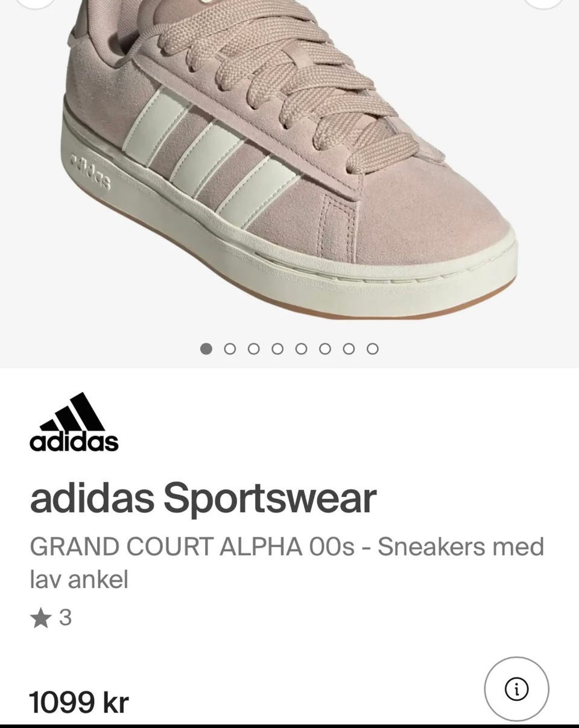579x728 pixels.
Task: Tap the embossed adidas logo on the sole
Action: pyautogui.click(x=92, y=171)
